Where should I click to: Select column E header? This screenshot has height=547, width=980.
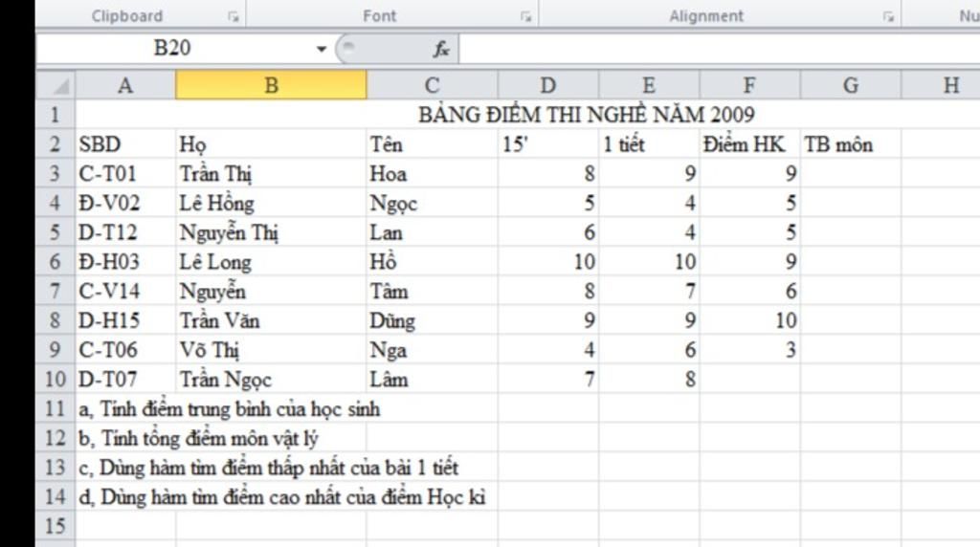click(x=649, y=85)
